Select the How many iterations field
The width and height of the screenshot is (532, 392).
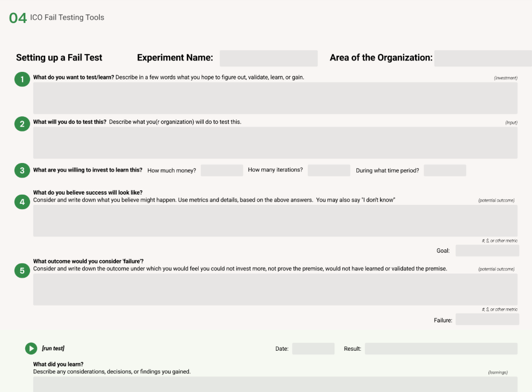(329, 171)
